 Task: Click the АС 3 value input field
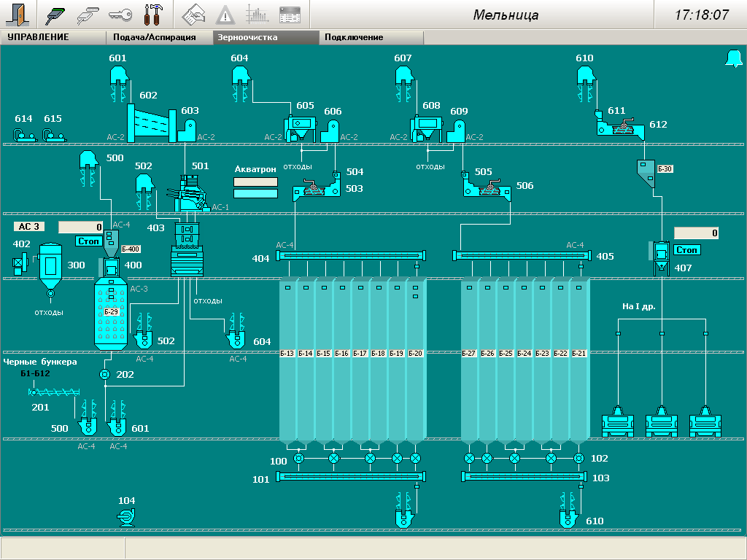click(x=82, y=227)
